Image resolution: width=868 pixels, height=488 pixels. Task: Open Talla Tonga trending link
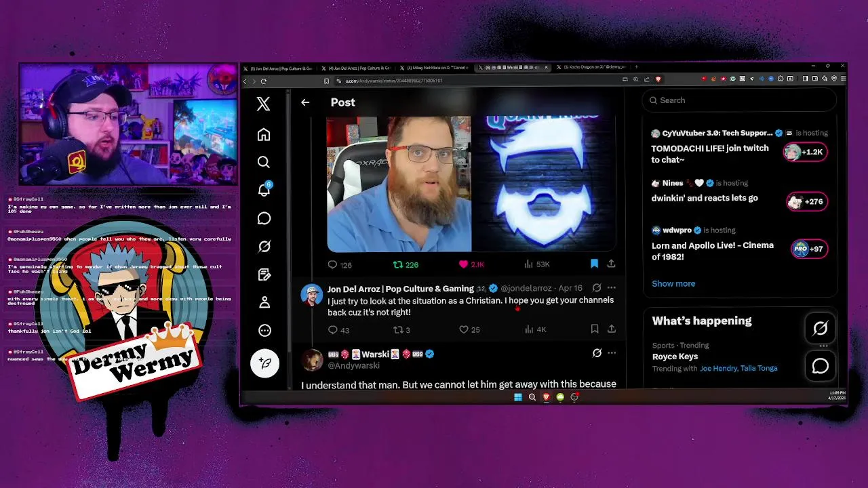click(x=759, y=369)
